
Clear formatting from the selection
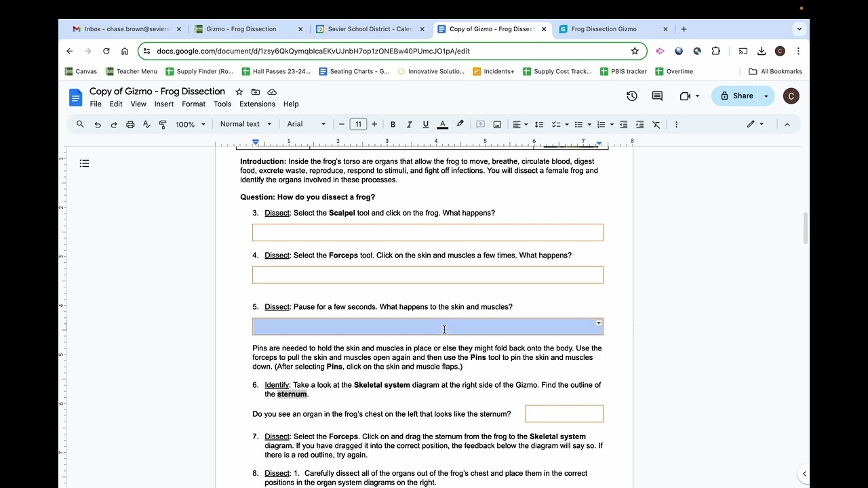click(656, 124)
